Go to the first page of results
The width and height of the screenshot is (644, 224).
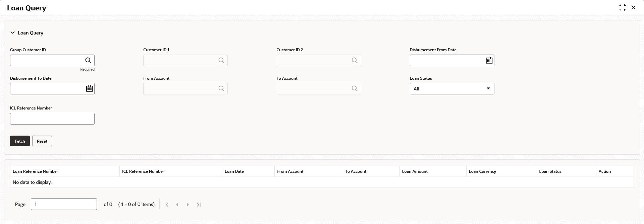(166, 205)
